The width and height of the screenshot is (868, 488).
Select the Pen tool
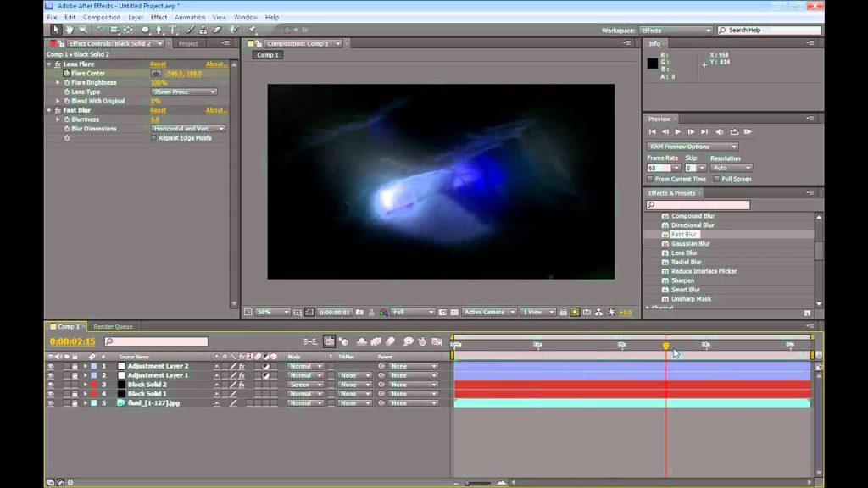[159, 30]
